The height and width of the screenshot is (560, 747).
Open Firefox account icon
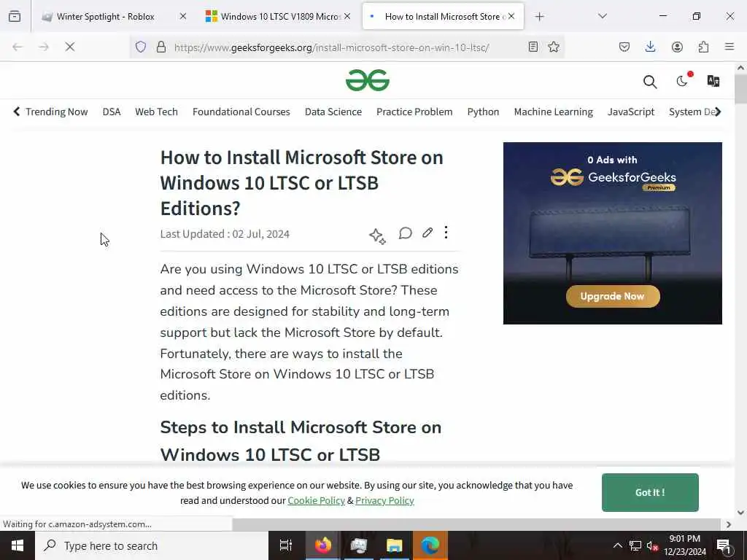(x=677, y=47)
